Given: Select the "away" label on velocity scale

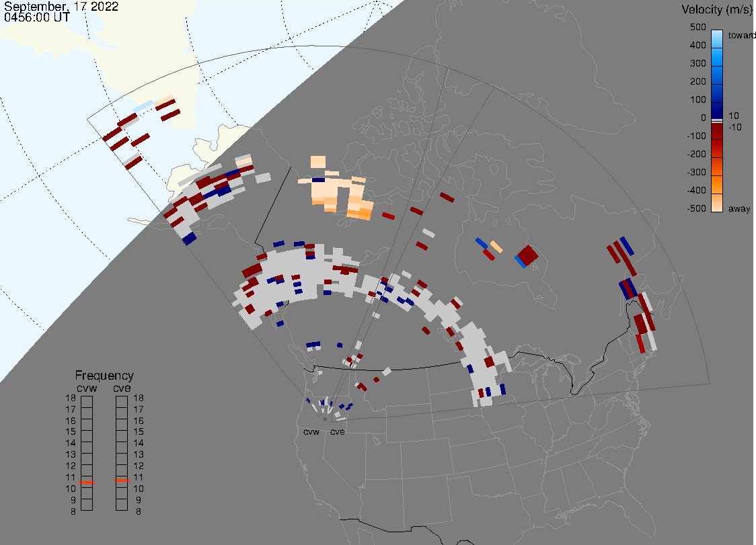Looking at the screenshot, I should 739,208.
